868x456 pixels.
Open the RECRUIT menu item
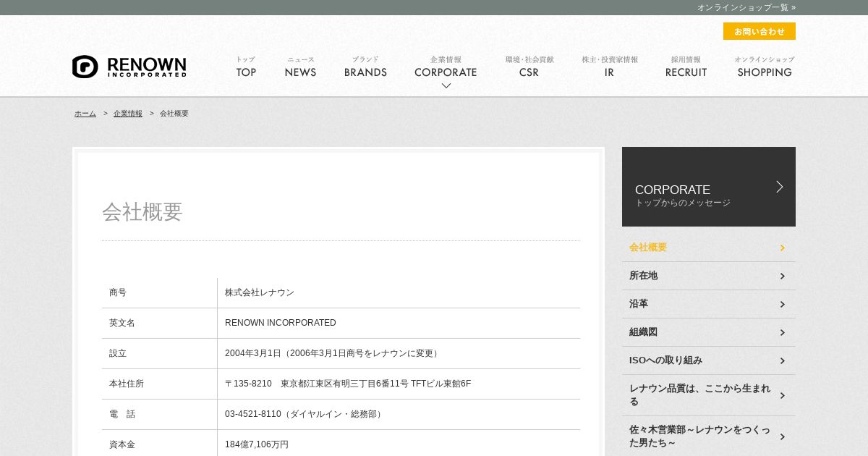tap(686, 67)
